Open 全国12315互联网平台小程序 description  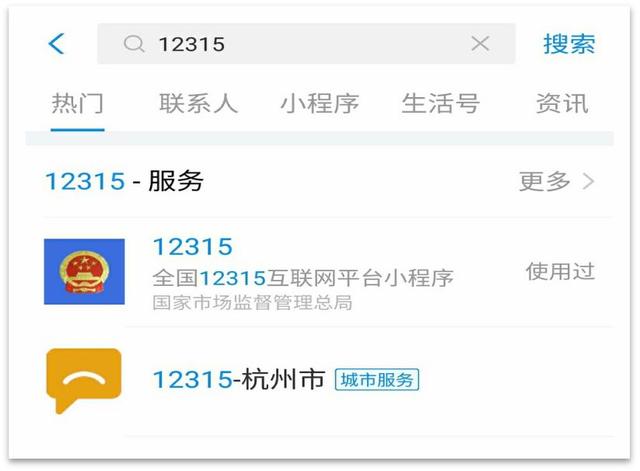pos(303,278)
